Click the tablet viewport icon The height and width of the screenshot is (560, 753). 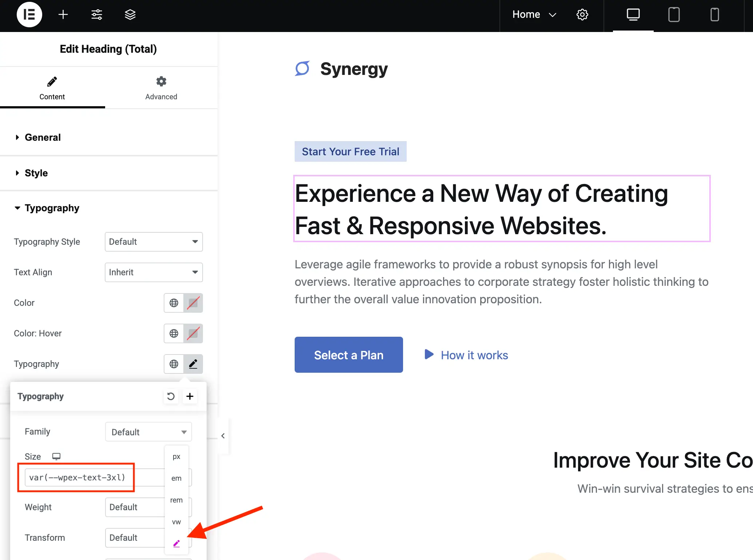click(674, 14)
